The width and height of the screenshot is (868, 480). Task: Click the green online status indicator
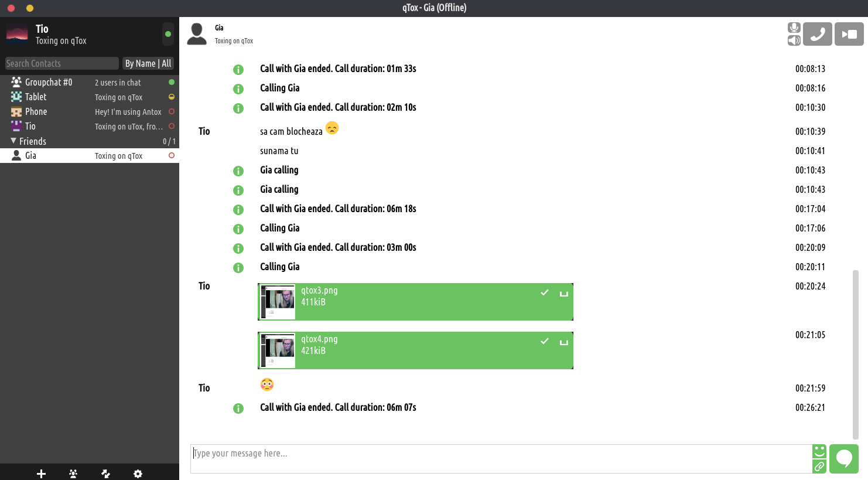168,34
